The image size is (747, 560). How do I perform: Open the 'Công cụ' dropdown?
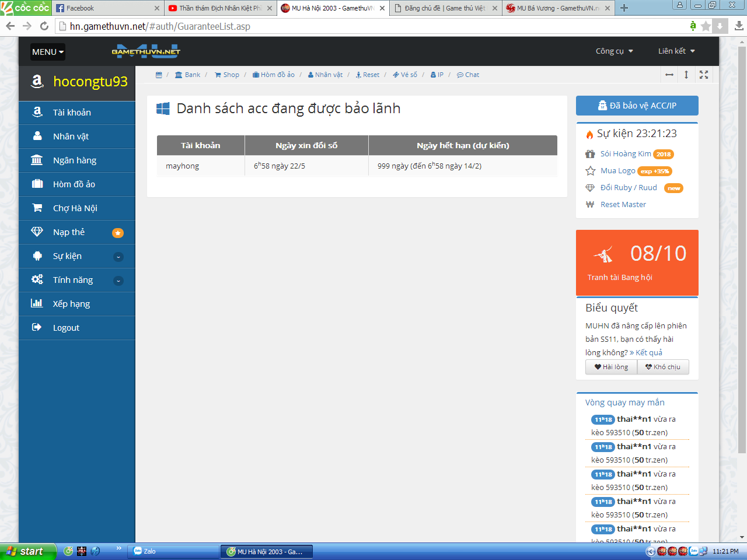coord(614,51)
